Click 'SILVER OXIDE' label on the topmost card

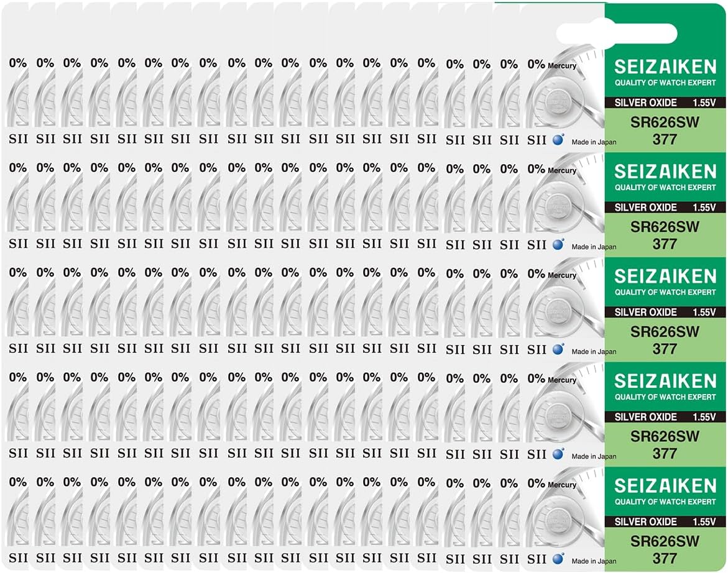point(645,103)
